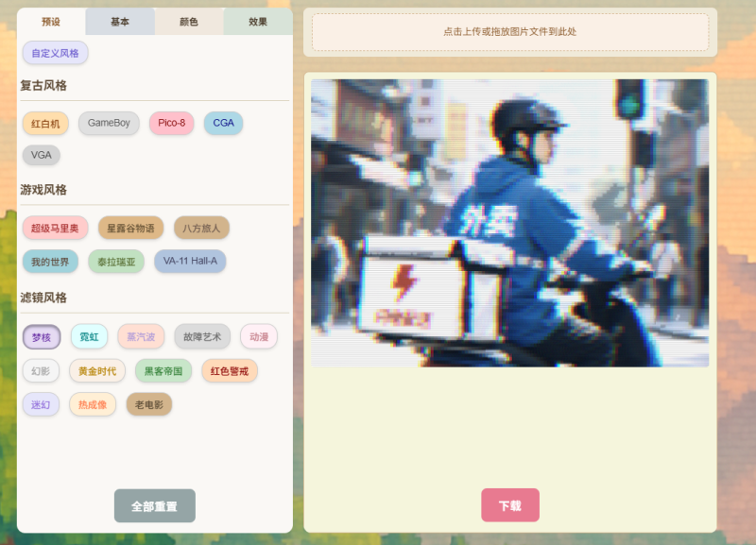Viewport: 756px width, 545px height.
Task: Apply the VA-11 Hall-A style
Action: 190,261
